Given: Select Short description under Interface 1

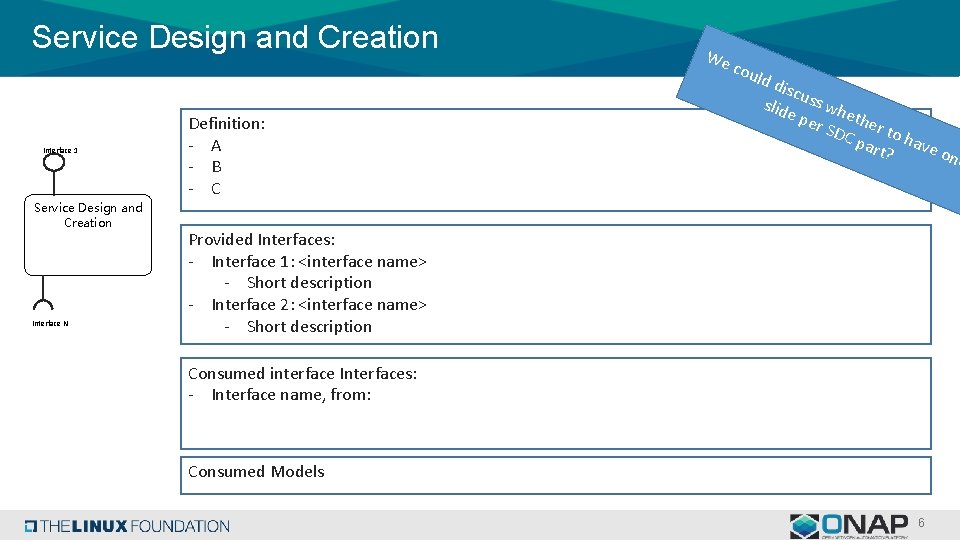Looking at the screenshot, I should [309, 283].
